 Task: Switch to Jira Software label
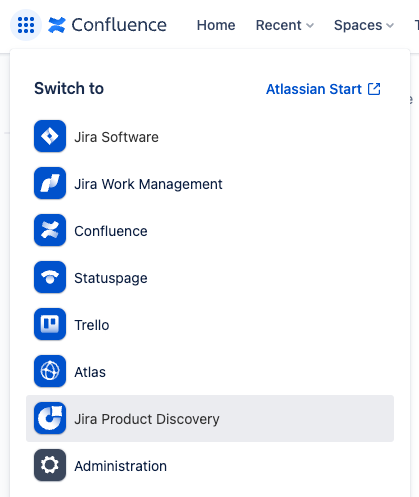click(x=116, y=137)
